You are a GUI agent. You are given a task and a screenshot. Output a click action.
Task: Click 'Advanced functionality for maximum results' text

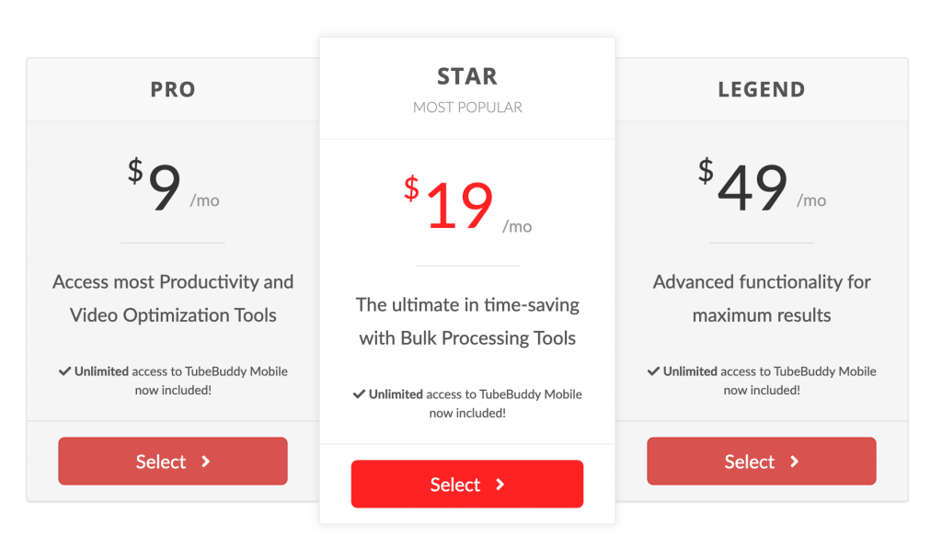(x=761, y=298)
